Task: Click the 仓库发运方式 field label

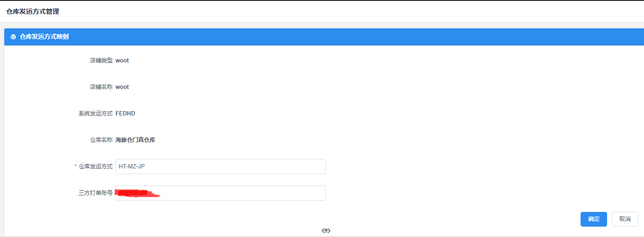Action: click(x=96, y=167)
